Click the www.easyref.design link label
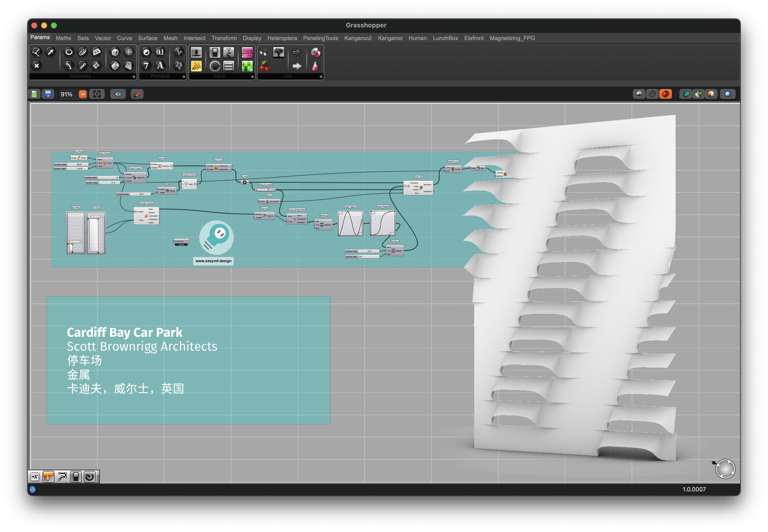 (x=213, y=261)
